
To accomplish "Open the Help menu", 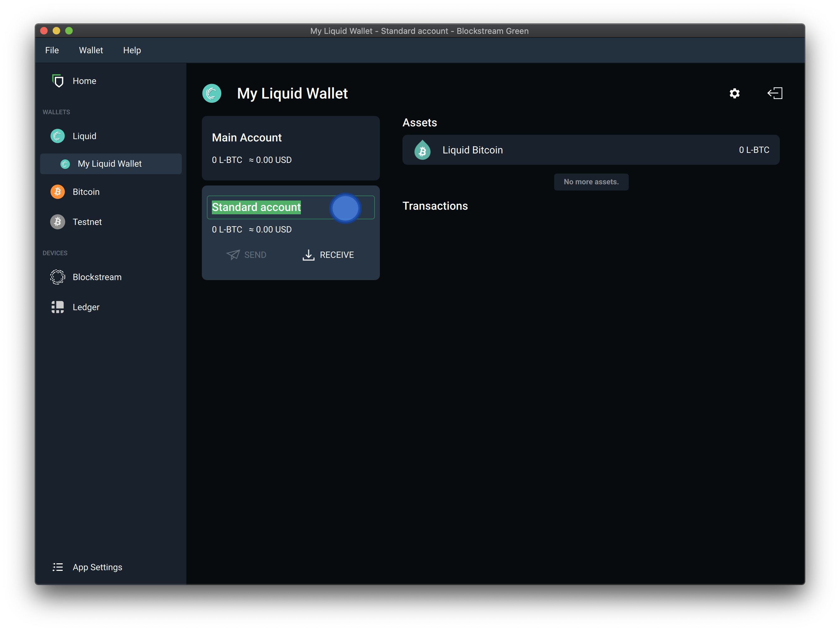I will point(132,50).
